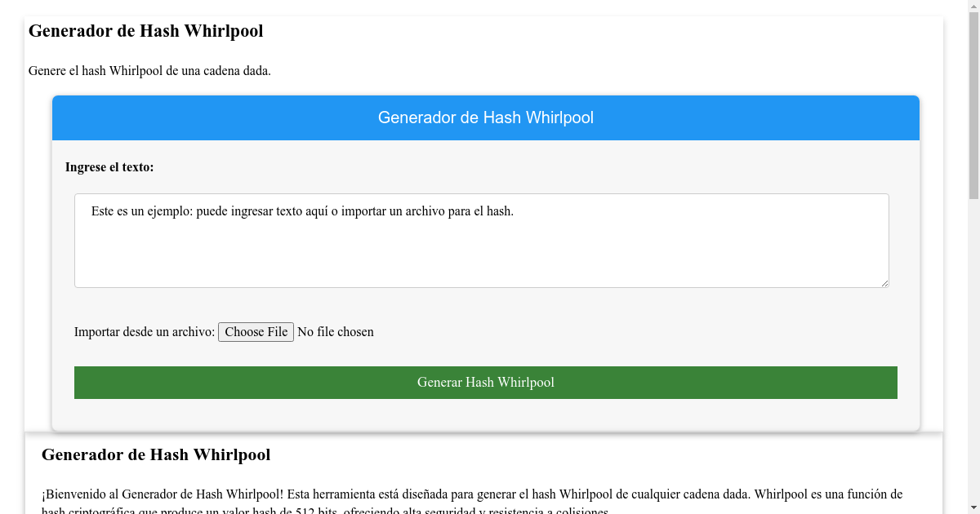Click the green button label text
The width and height of the screenshot is (980, 514).
(x=485, y=382)
